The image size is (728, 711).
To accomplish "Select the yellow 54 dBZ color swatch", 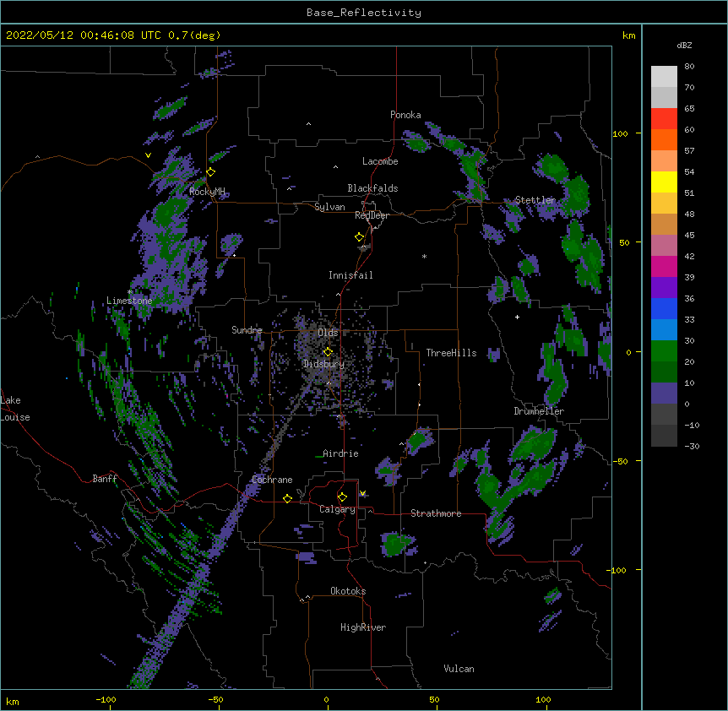I will click(664, 182).
